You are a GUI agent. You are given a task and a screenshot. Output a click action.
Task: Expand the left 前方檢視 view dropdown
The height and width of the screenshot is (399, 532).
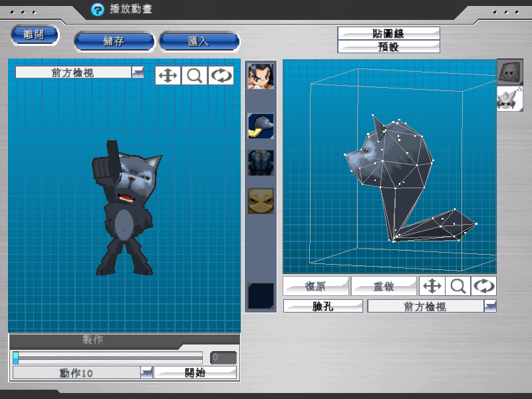click(x=138, y=72)
